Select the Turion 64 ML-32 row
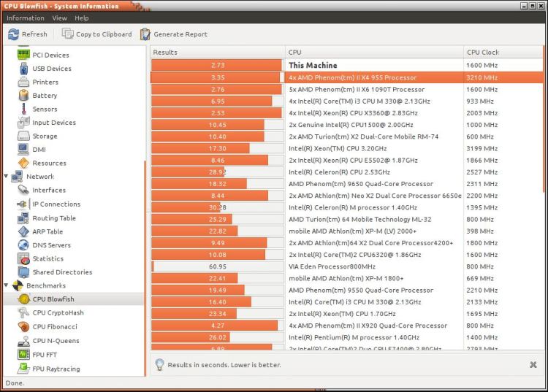 pyautogui.click(x=346, y=219)
